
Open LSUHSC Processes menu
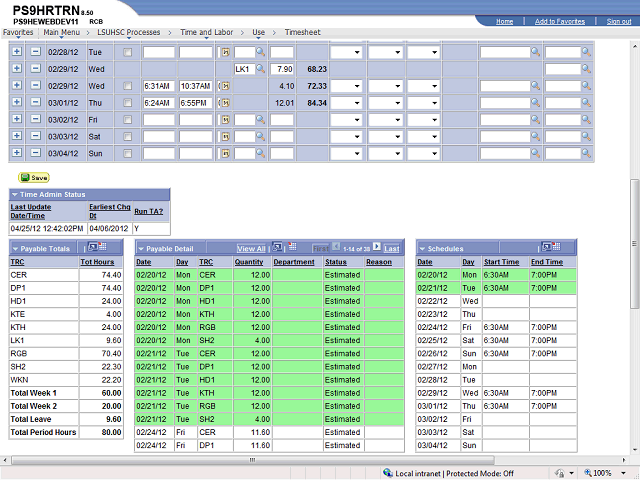[x=129, y=32]
